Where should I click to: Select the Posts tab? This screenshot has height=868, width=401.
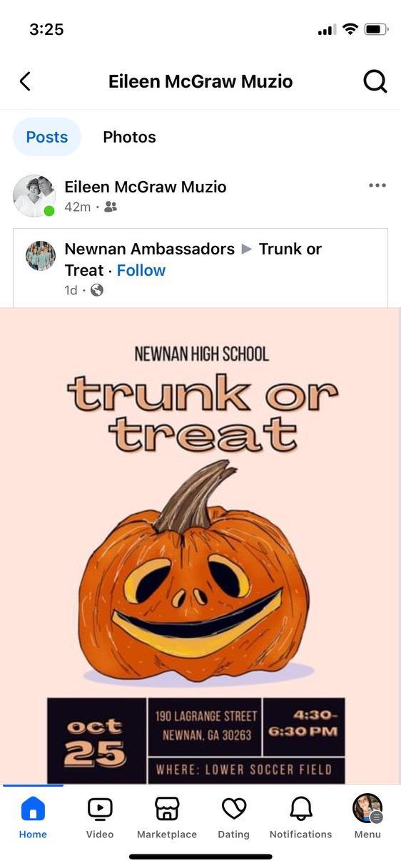click(47, 137)
